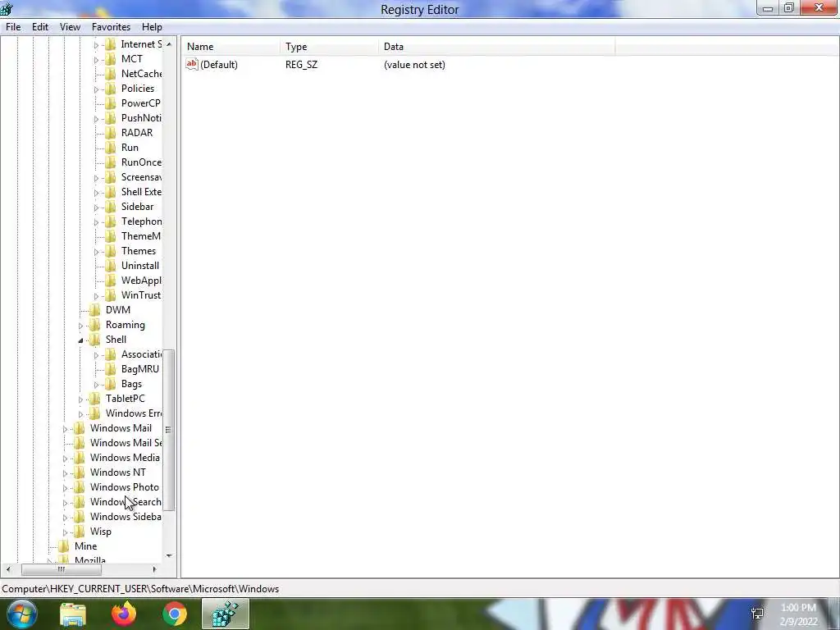Expand the Sidebar key
This screenshot has height=630, width=840.
point(96,208)
